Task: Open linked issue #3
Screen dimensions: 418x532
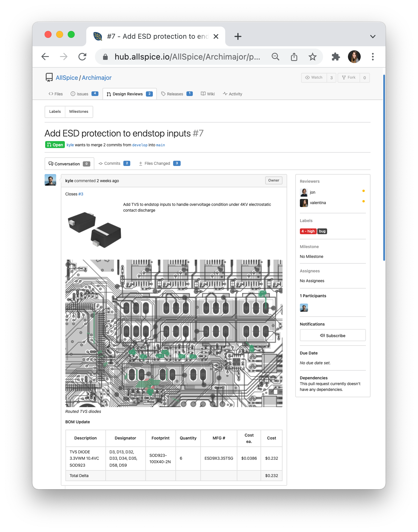Action: 81,194
